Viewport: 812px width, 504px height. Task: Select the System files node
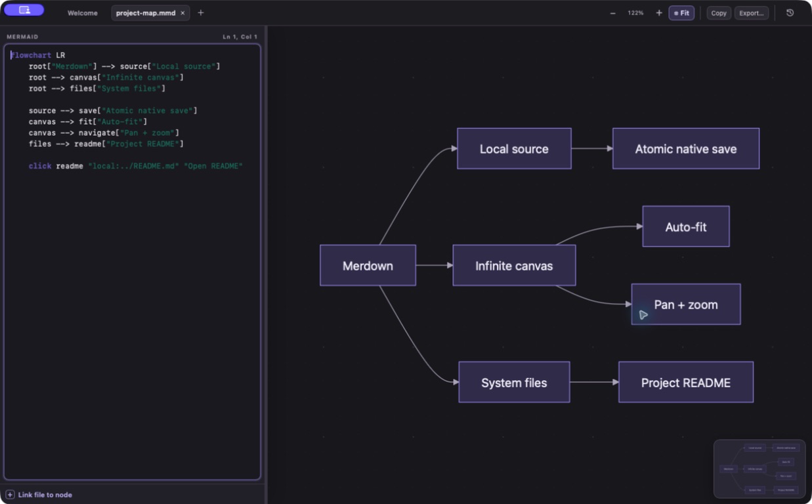click(x=514, y=383)
